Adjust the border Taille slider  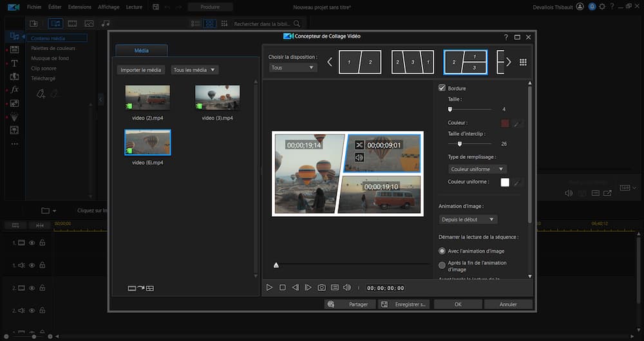[450, 109]
